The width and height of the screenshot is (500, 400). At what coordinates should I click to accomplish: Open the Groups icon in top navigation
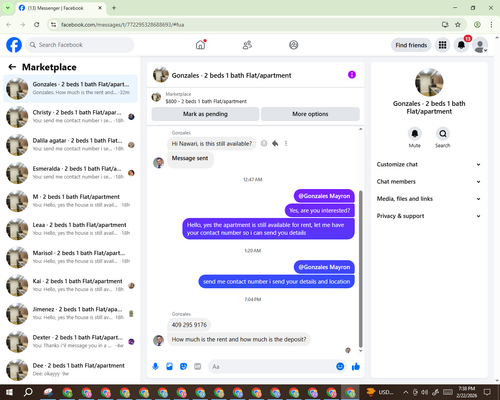pos(294,45)
